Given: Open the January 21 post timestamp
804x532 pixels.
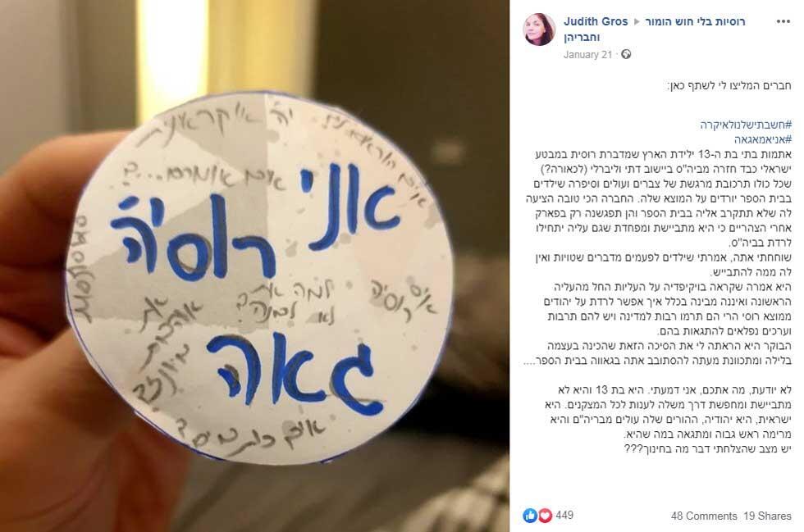Looking at the screenshot, I should pyautogui.click(x=587, y=54).
